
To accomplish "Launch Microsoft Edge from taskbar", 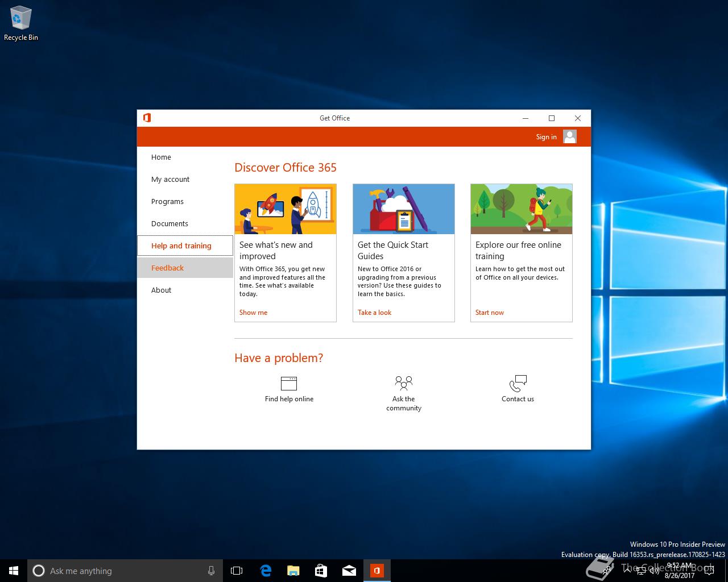I will coord(265,571).
